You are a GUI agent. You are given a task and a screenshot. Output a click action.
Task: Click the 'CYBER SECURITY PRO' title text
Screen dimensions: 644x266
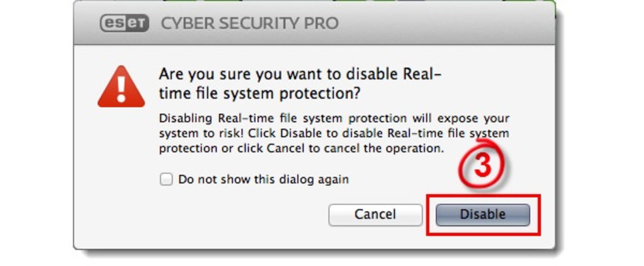(x=250, y=23)
